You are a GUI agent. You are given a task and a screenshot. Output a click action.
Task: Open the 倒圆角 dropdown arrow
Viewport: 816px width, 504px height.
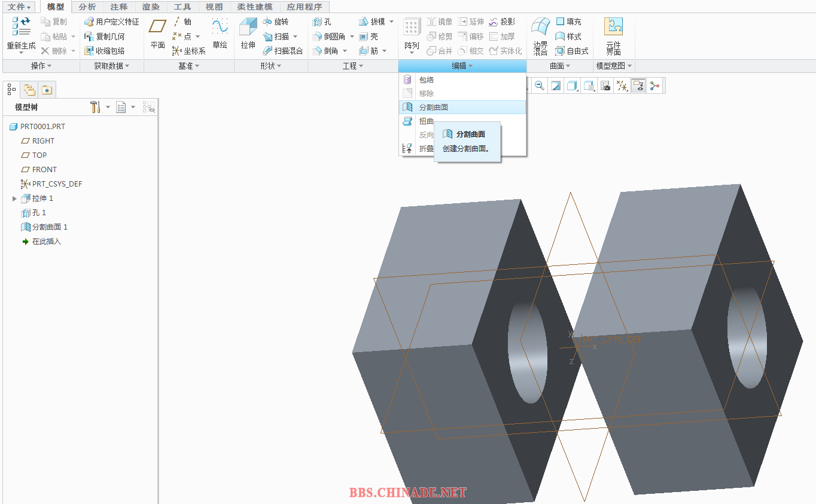click(352, 36)
